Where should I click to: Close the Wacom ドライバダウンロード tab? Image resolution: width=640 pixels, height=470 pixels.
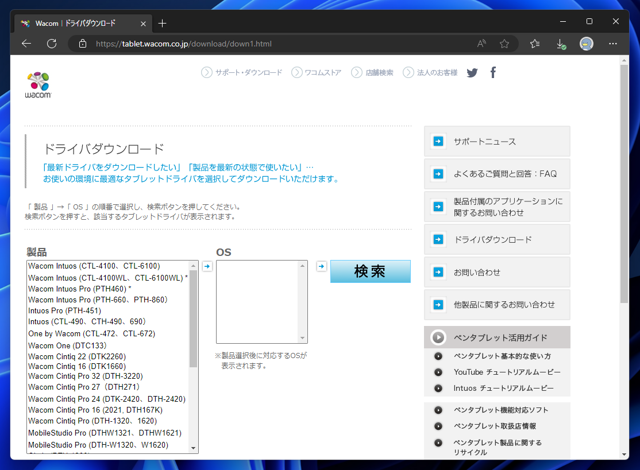pos(143,24)
